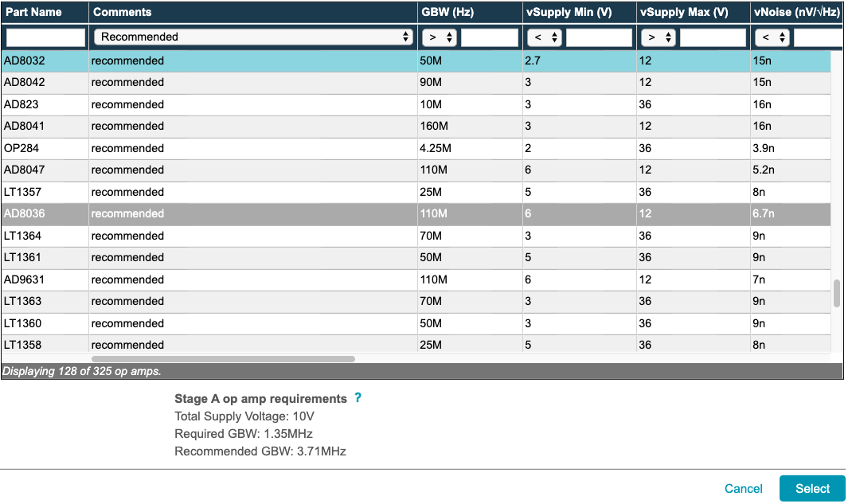Image resolution: width=852 pixels, height=504 pixels.
Task: Open the help icon beside Stage A requirements
Action: tap(358, 397)
